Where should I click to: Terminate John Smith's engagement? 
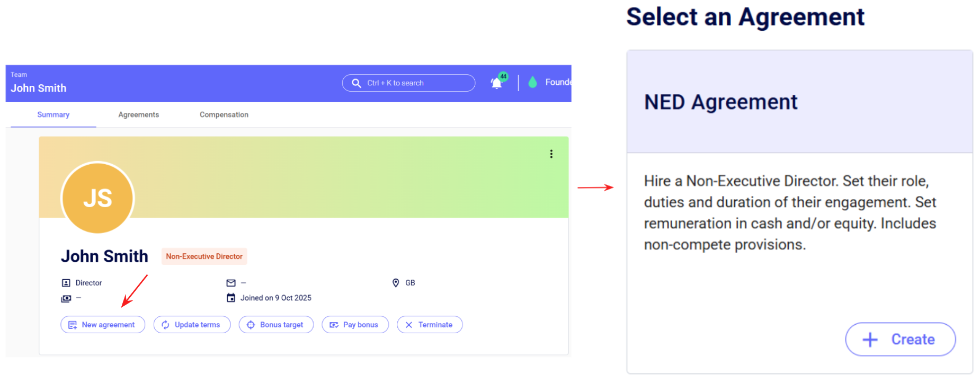coord(429,325)
